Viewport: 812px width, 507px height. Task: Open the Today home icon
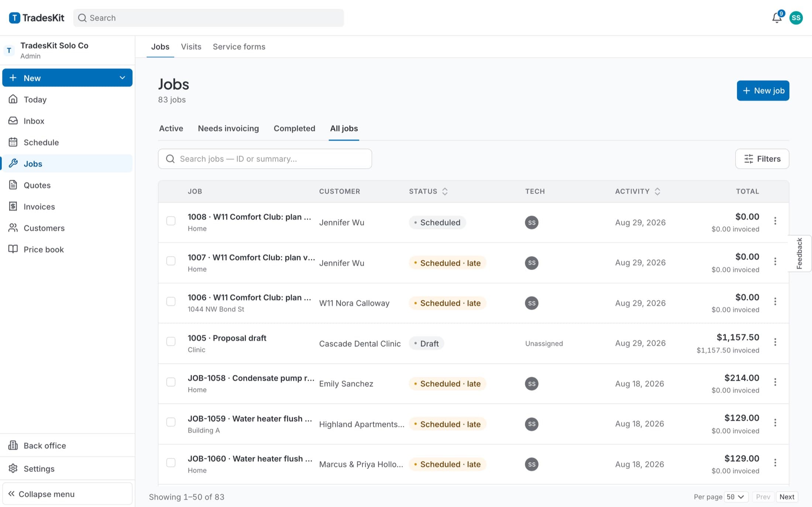click(13, 99)
